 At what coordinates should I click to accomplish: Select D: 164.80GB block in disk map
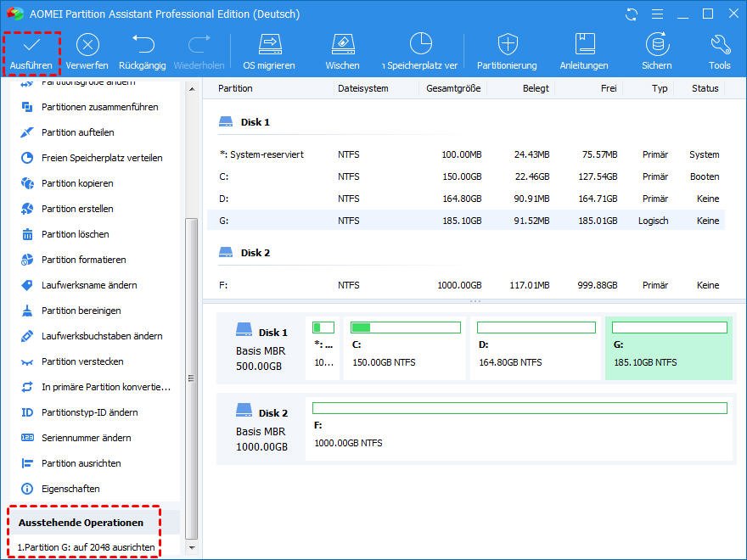pyautogui.click(x=536, y=348)
